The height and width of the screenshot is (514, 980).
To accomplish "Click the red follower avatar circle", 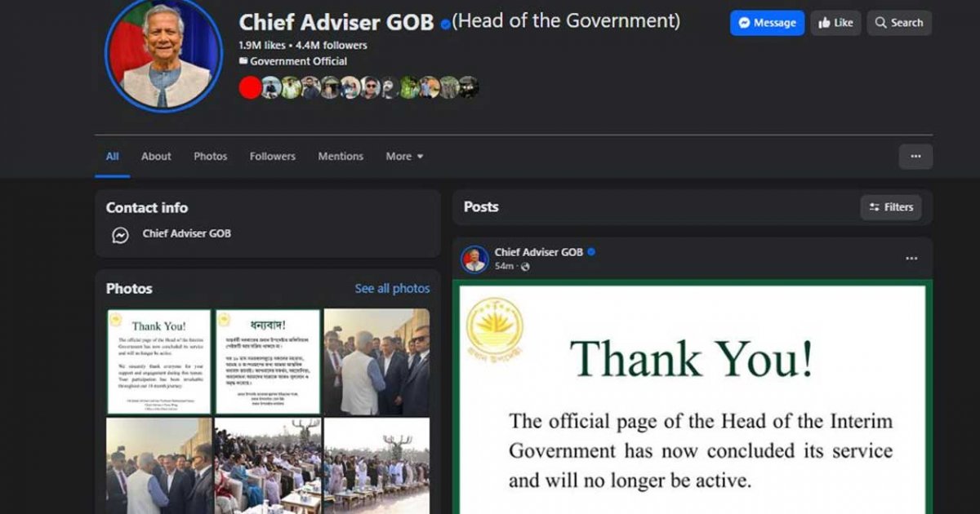I will (250, 87).
